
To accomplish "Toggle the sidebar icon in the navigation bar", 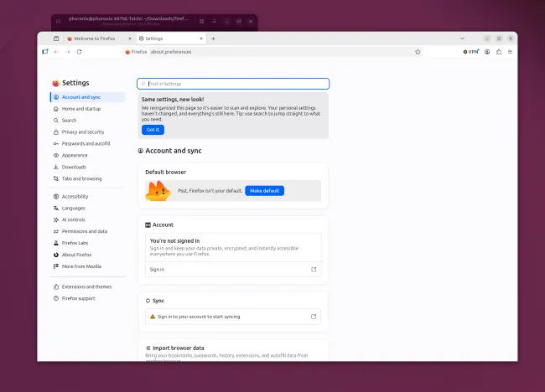I will coord(45,52).
